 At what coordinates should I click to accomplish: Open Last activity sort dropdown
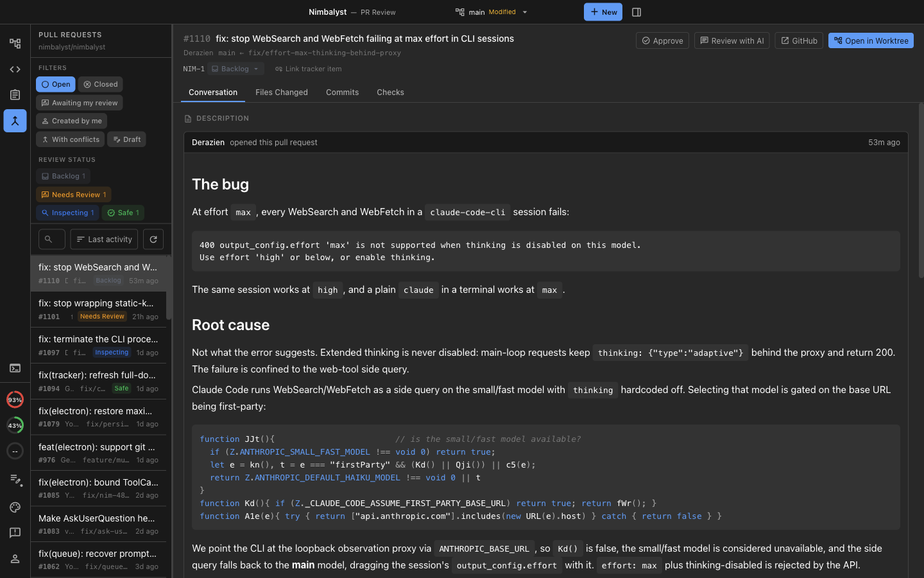104,240
